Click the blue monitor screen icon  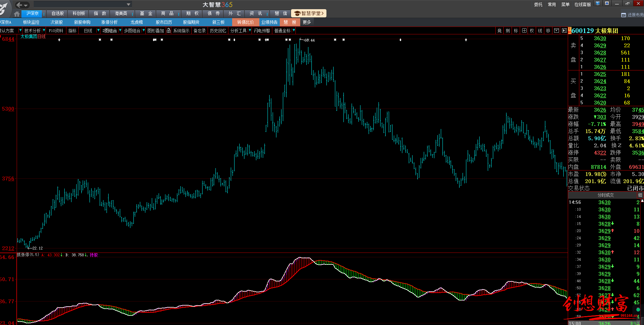(598, 3)
